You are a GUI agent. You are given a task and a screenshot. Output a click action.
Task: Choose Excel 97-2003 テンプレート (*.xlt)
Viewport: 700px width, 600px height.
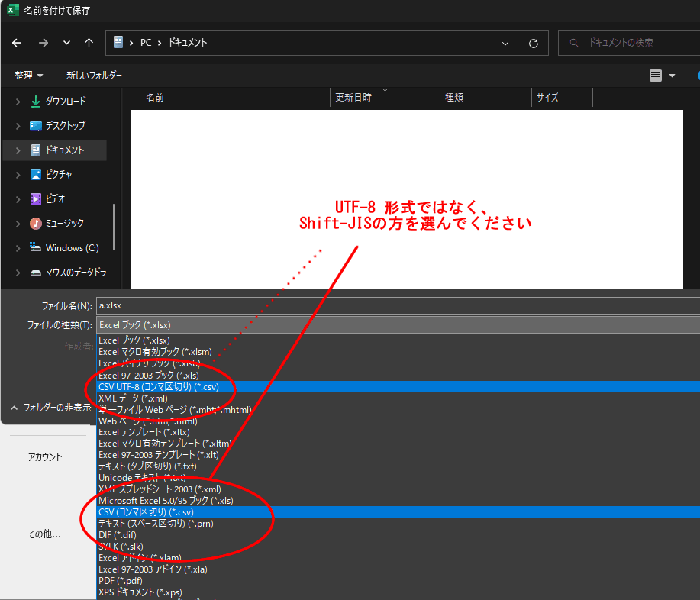(398, 455)
